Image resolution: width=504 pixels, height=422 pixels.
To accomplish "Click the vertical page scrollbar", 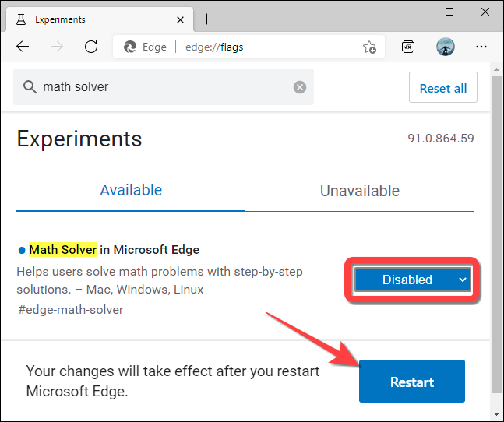I will (496, 234).
